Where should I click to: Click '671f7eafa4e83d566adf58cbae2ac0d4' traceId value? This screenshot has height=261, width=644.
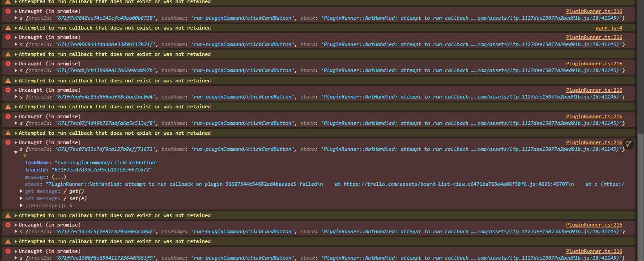tap(106, 97)
